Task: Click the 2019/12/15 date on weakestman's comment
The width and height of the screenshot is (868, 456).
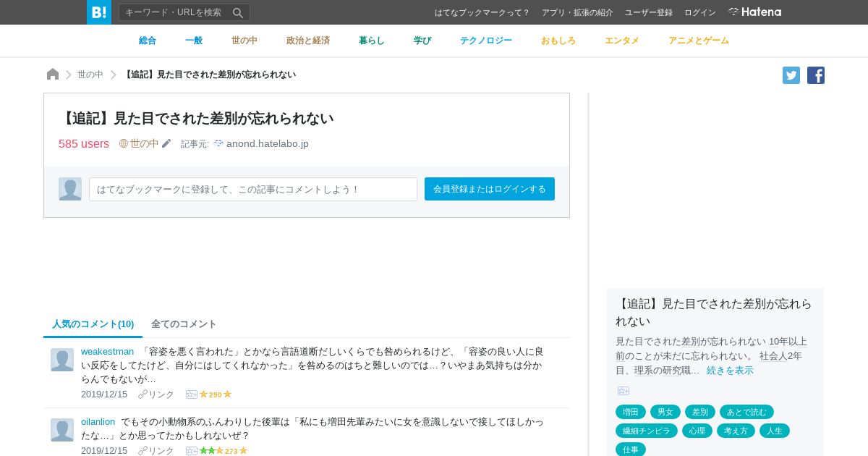Action: [x=104, y=394]
